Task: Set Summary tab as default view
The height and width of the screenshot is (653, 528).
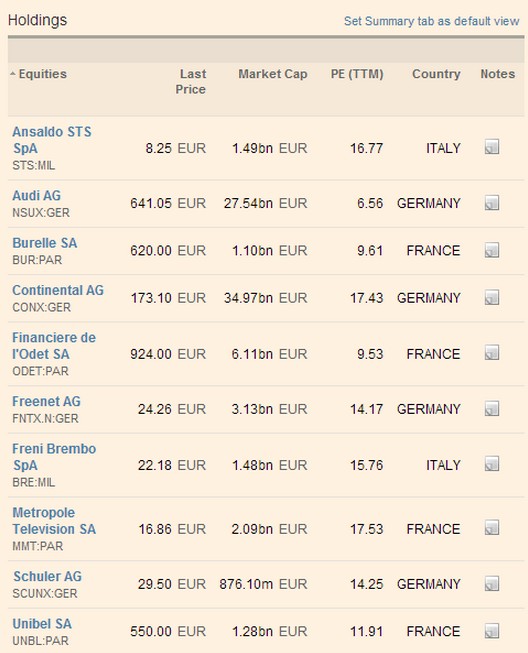Action: (x=431, y=21)
